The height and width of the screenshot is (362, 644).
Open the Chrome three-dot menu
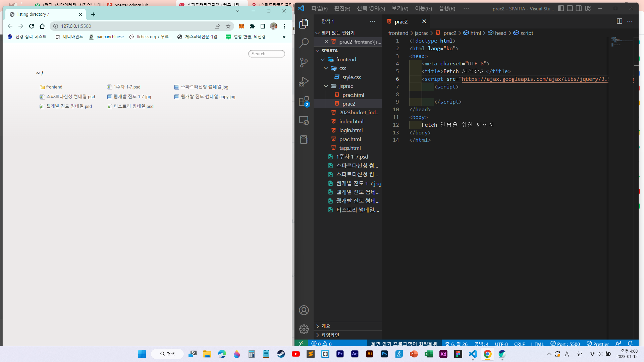tap(284, 26)
